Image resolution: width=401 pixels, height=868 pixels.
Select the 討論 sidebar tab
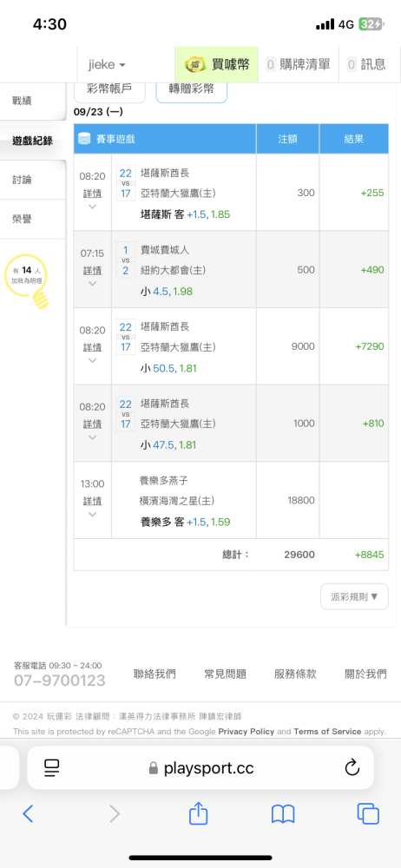pyautogui.click(x=23, y=180)
